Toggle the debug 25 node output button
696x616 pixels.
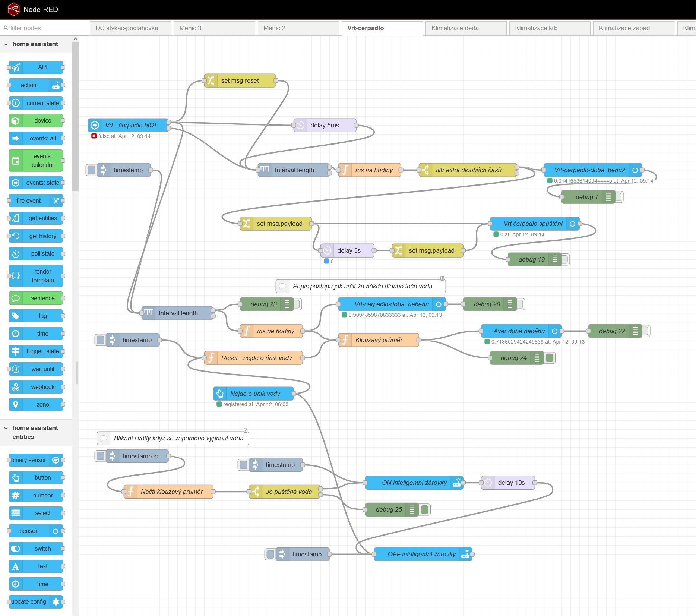[424, 509]
